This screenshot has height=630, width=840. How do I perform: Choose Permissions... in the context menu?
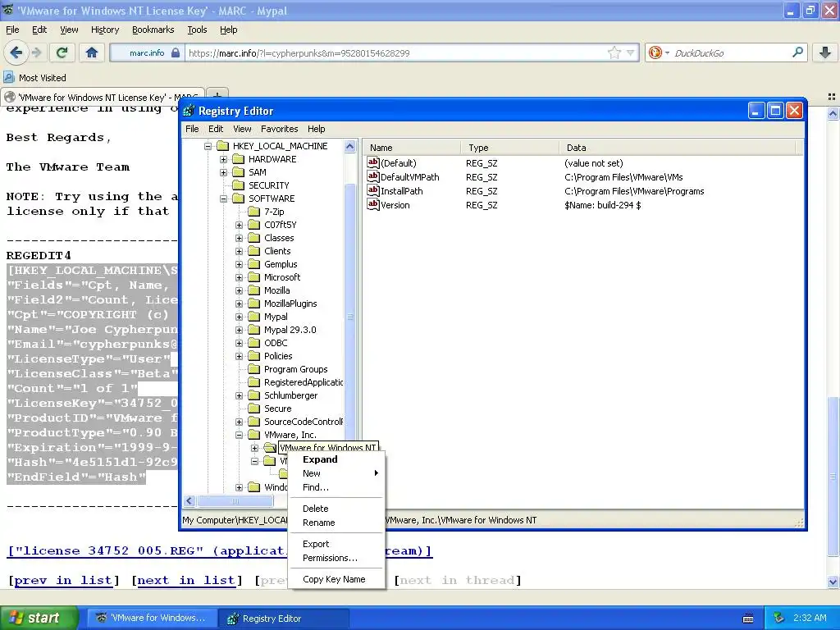336,558
